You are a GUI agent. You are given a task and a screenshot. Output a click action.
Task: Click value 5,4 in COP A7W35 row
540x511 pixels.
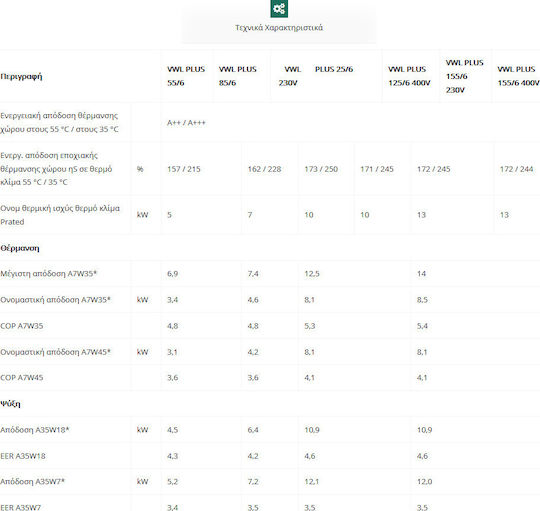click(422, 326)
